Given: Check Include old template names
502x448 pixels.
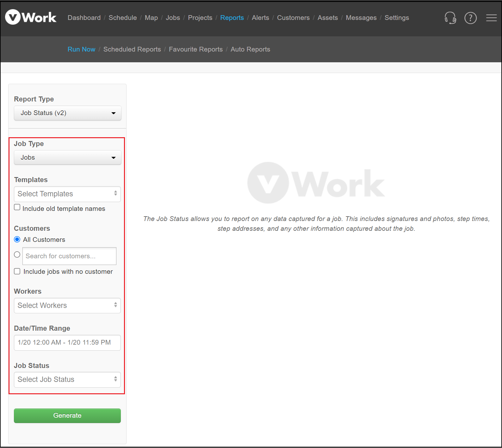Looking at the screenshot, I should pyautogui.click(x=17, y=207).
